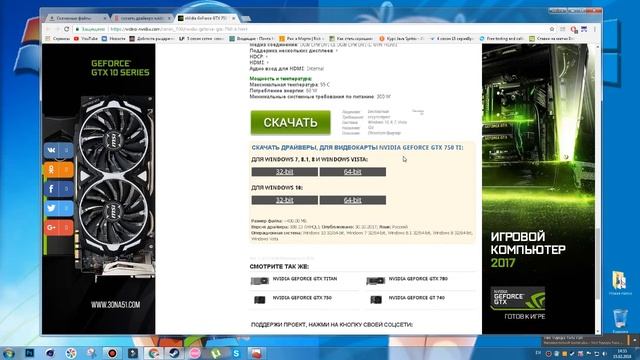Close the NVIDIA GeForce GTX 750 tab
The height and width of the screenshot is (360, 640).
(234, 18)
